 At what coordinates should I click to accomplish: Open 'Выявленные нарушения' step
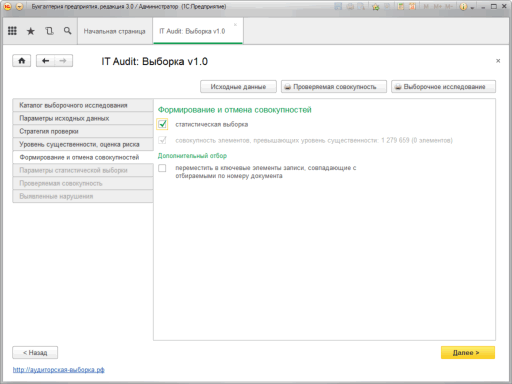click(x=83, y=196)
